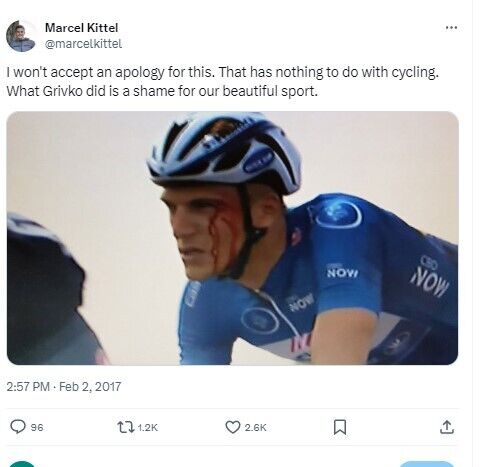Click Marcel Kittel's profile avatar

[21, 36]
